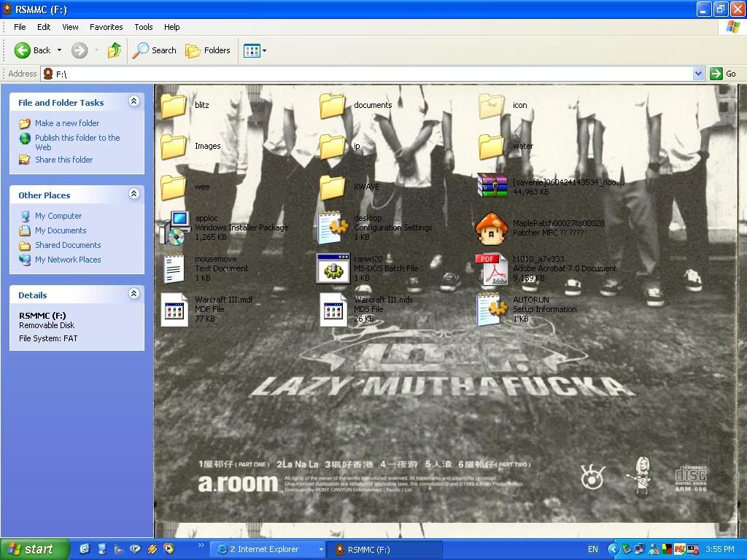
Task: Click the MaplePatch00027to00028 file name
Action: [558, 223]
